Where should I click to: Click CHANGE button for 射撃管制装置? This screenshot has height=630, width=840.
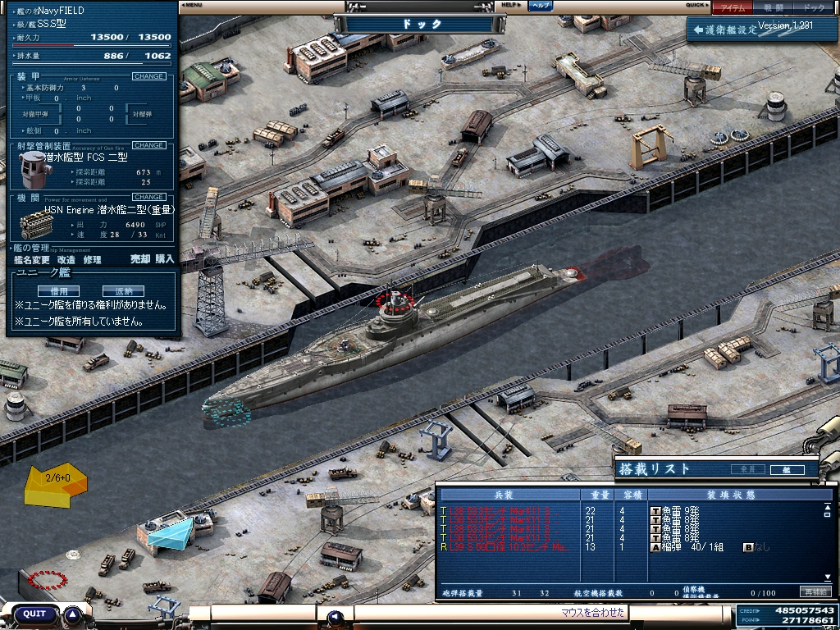point(149,145)
